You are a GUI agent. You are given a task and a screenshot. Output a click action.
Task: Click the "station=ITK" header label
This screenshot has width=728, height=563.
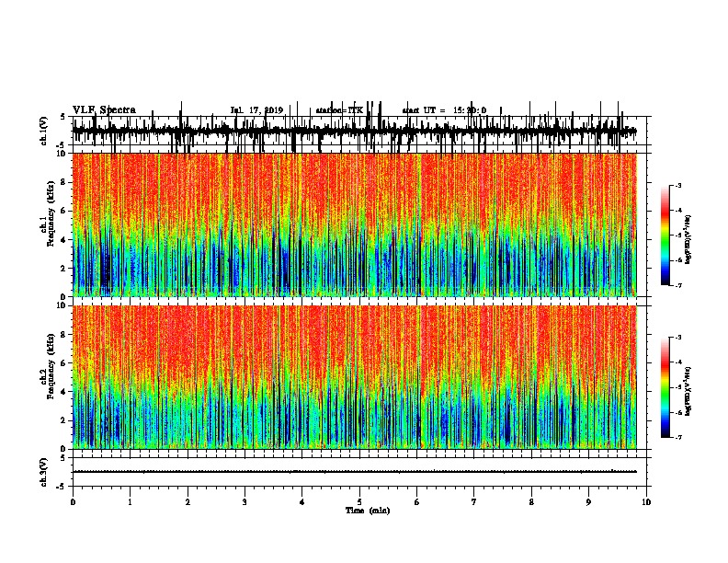pyautogui.click(x=339, y=110)
